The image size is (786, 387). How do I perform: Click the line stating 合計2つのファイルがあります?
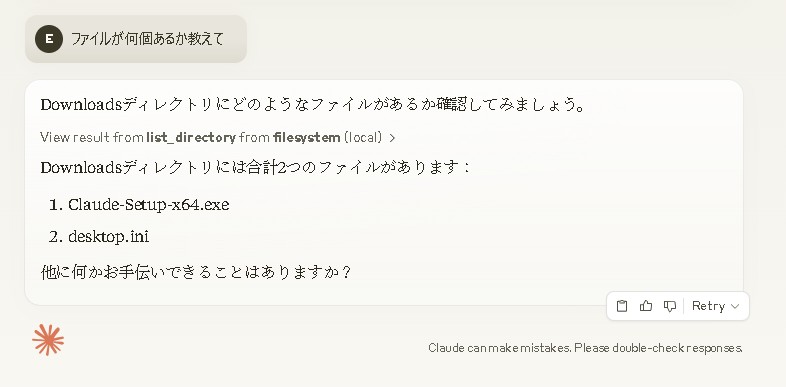pyautogui.click(x=256, y=167)
